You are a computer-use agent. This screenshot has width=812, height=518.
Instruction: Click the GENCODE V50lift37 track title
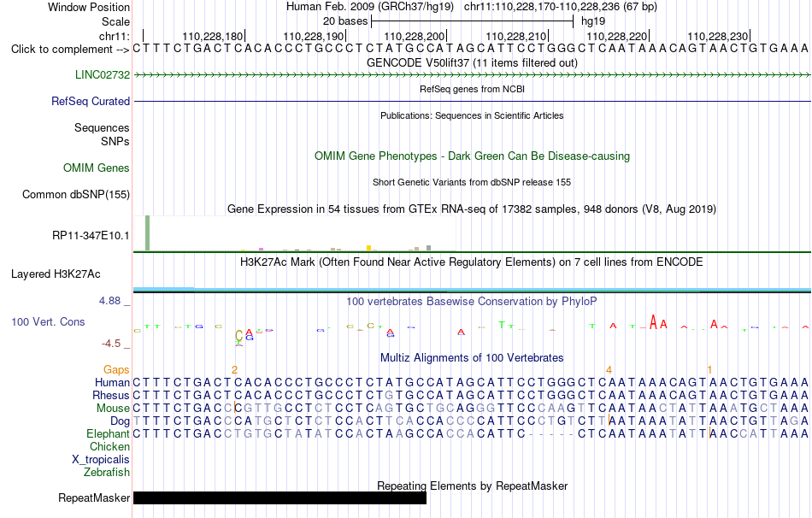473,62
